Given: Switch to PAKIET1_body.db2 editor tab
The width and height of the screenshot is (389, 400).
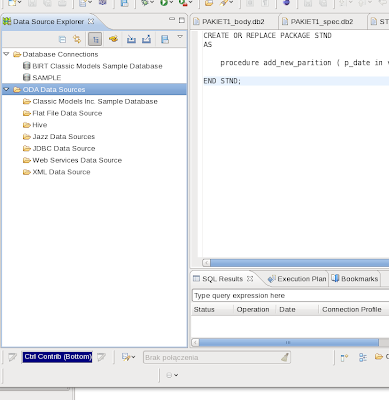Looking at the screenshot, I should (233, 22).
